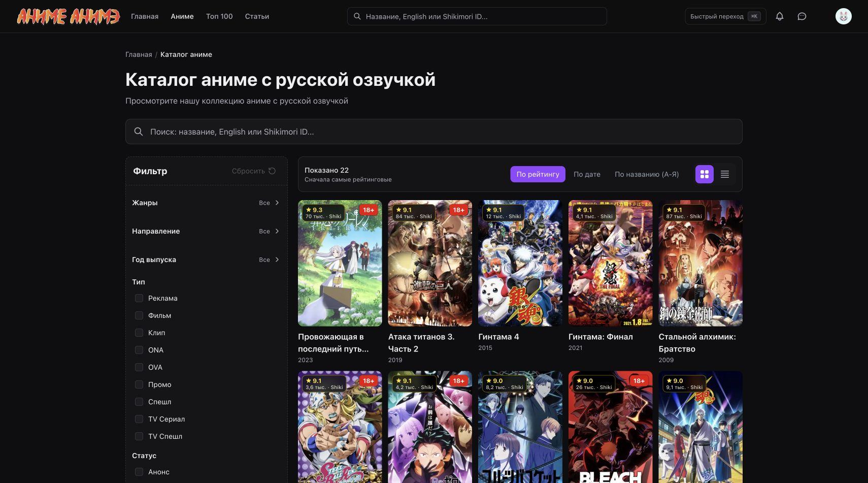Open the chat messages icon
Screen dimensions: 868x483
pos(802,16)
